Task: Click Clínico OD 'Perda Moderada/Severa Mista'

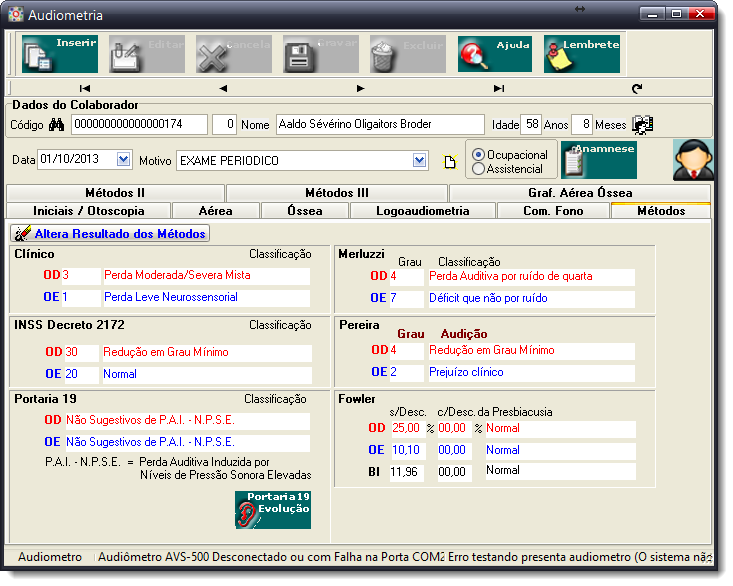Action: (x=206, y=276)
